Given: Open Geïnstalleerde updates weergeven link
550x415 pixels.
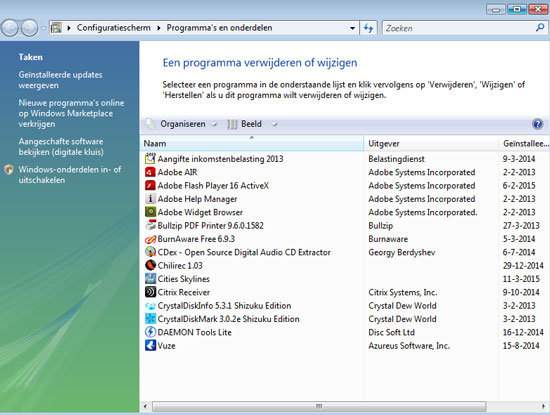Looking at the screenshot, I should pyautogui.click(x=60, y=80).
